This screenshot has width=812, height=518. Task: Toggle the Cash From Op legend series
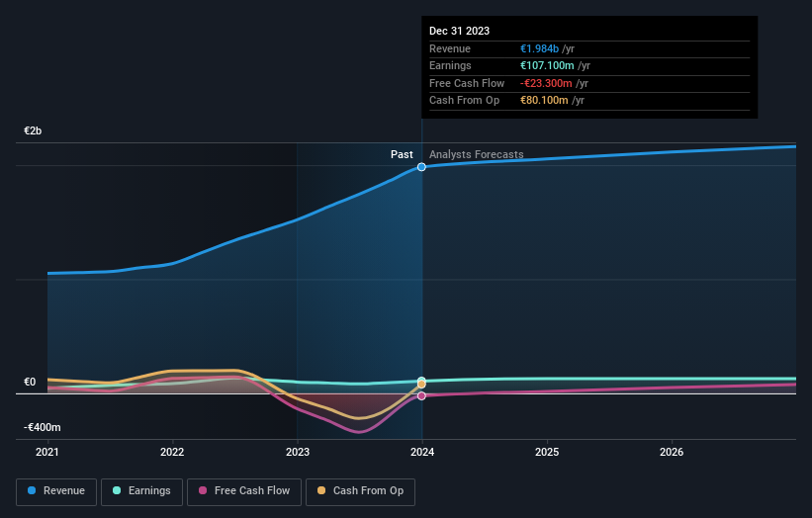pyautogui.click(x=360, y=491)
